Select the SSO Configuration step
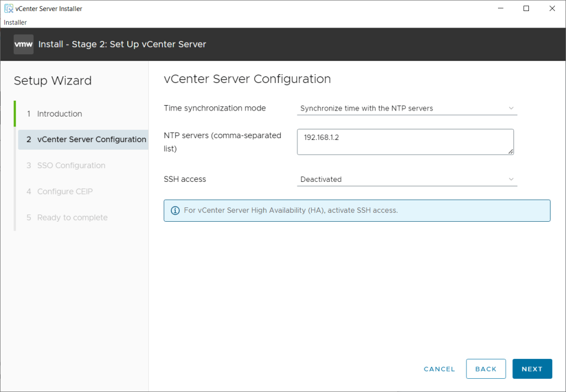 click(71, 165)
